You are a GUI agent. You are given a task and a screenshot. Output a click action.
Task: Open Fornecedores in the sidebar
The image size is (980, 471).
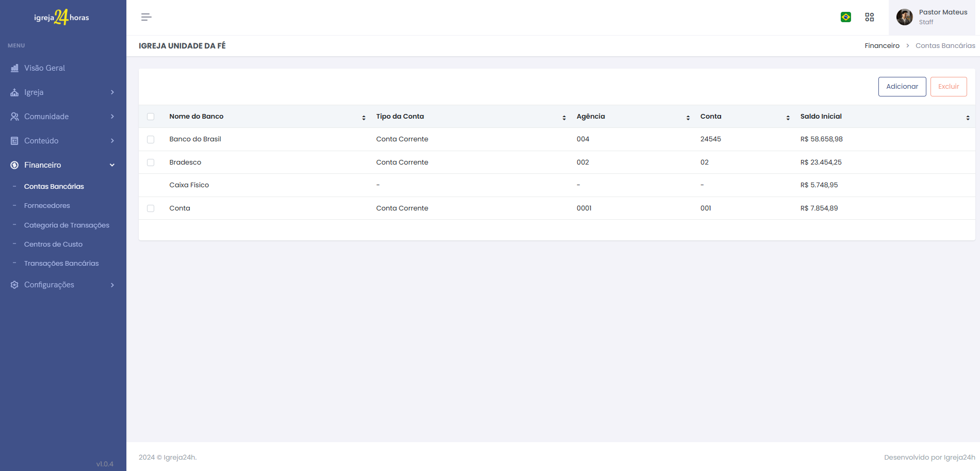tap(47, 205)
